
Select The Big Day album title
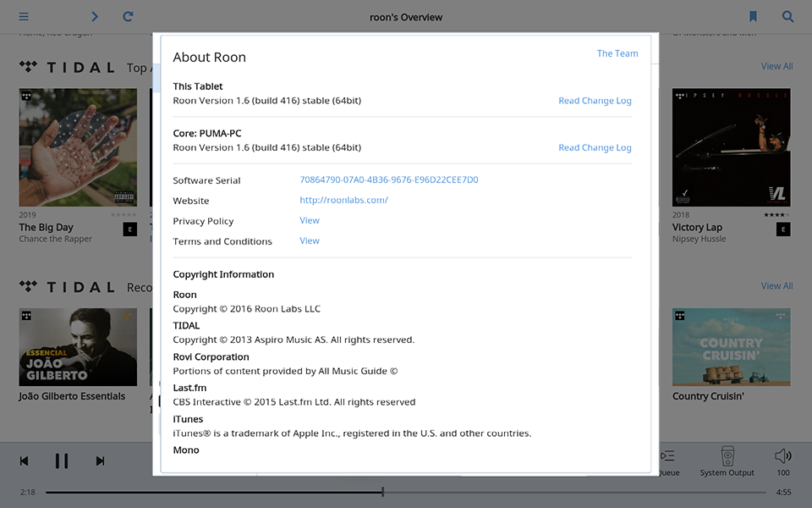46,227
